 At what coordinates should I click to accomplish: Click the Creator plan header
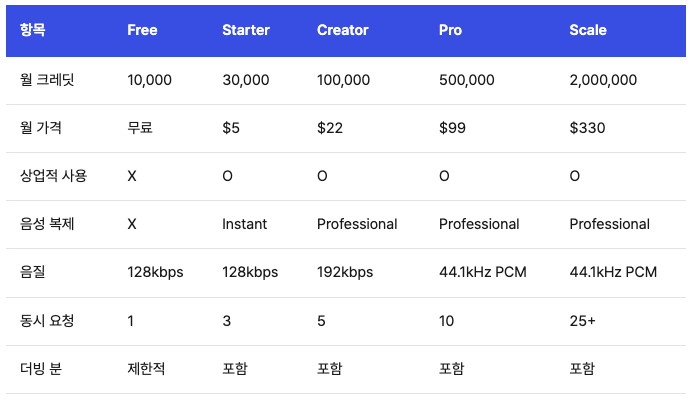343,30
